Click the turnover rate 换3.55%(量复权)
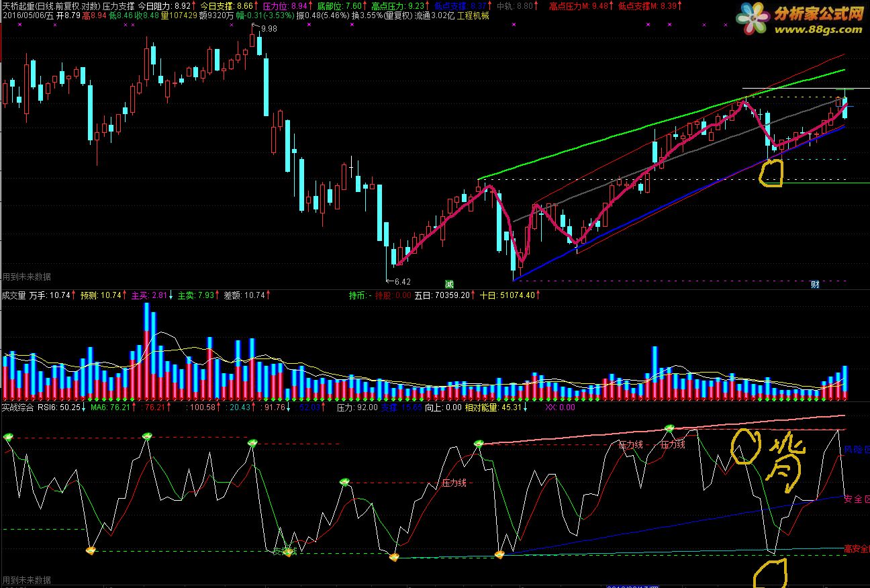This screenshot has height=588, width=870. 382,15
